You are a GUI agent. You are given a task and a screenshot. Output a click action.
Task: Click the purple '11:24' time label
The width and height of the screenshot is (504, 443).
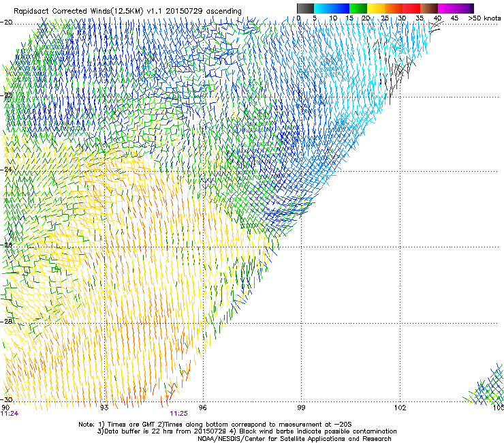pos(10,414)
